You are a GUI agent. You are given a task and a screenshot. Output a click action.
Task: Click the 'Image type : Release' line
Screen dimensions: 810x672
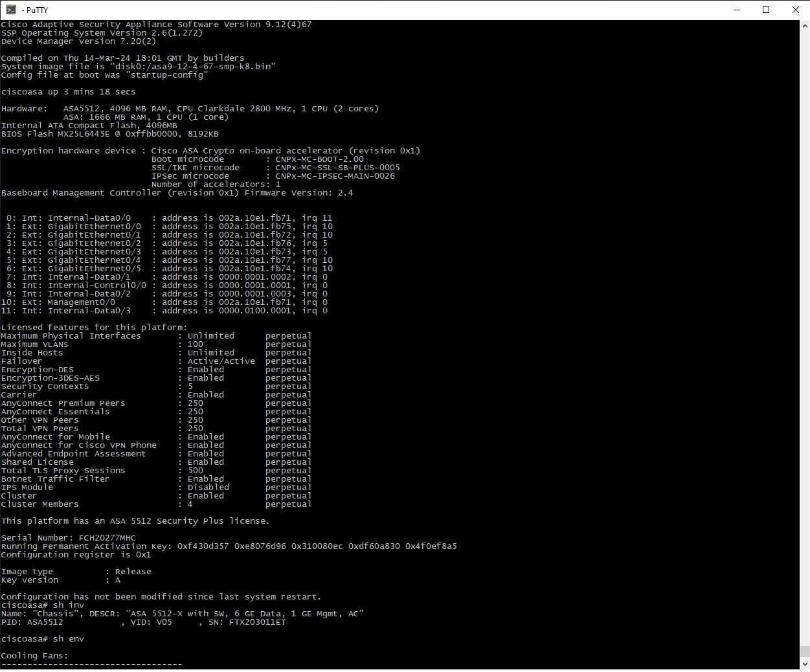point(76,572)
